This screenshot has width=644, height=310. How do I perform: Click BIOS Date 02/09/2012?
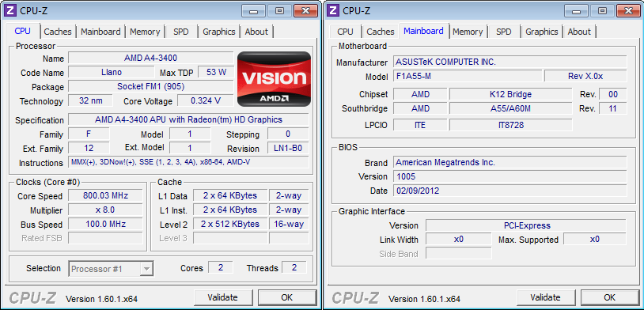(510, 191)
